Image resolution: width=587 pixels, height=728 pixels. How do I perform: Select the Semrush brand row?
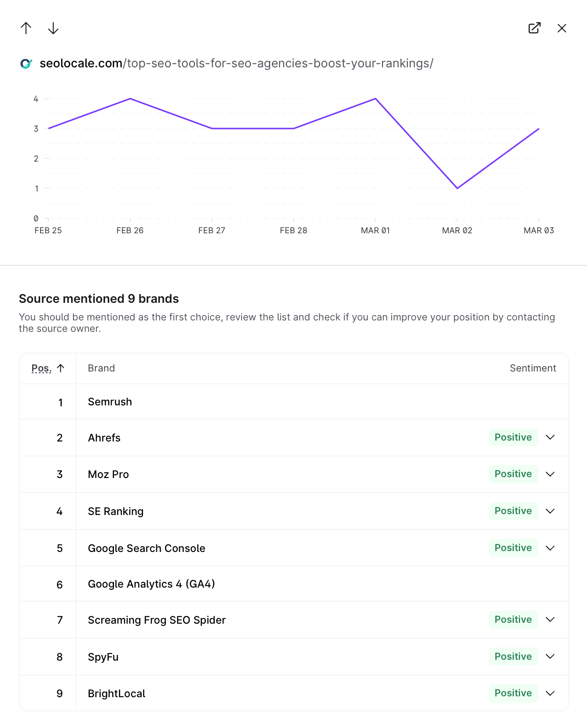click(110, 402)
